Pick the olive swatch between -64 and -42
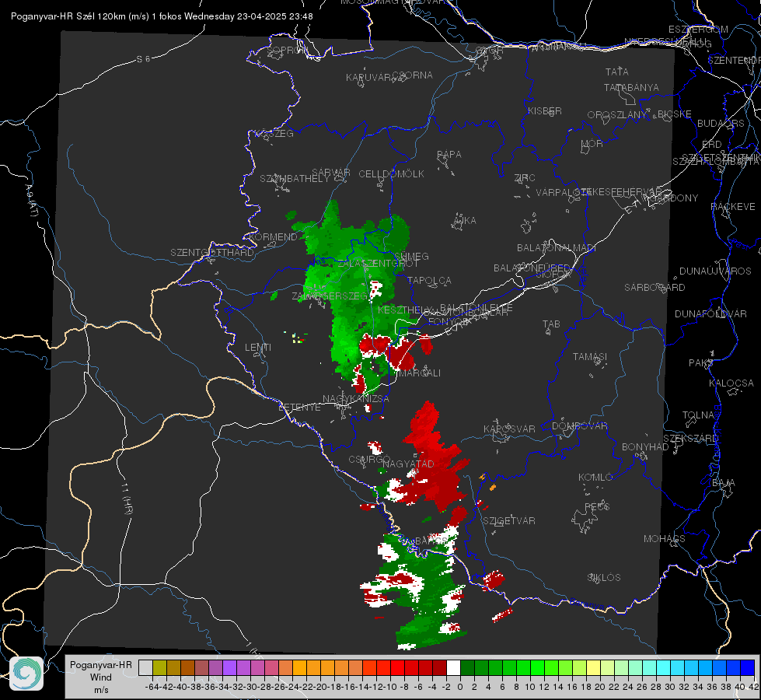The height and width of the screenshot is (700, 761). (159, 667)
